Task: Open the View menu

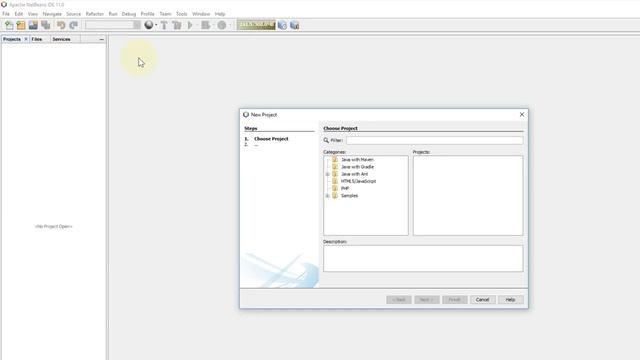Action: [33, 14]
